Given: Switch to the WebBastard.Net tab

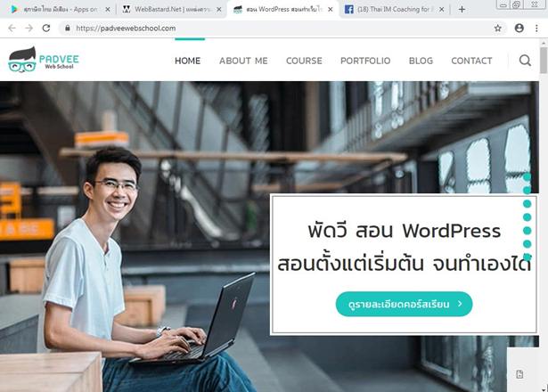Looking at the screenshot, I should 172,10.
